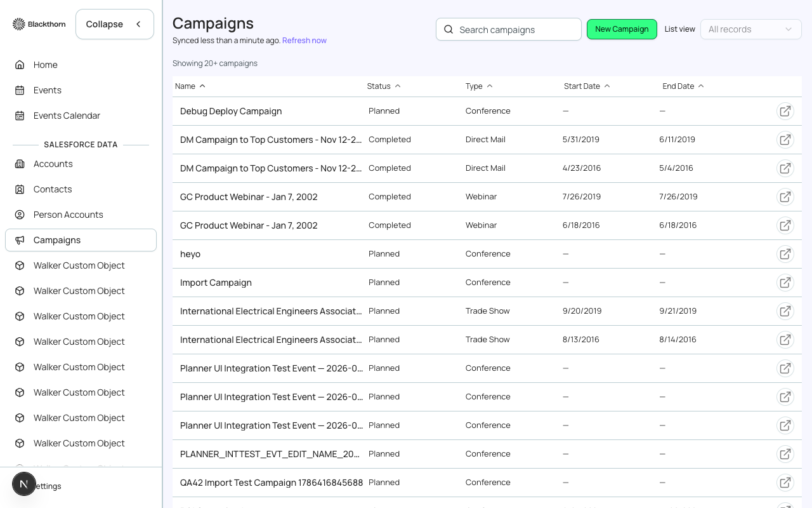Open PLANNER_INTTEST_EVT_EDIT_NAME row external link icon

(785, 454)
